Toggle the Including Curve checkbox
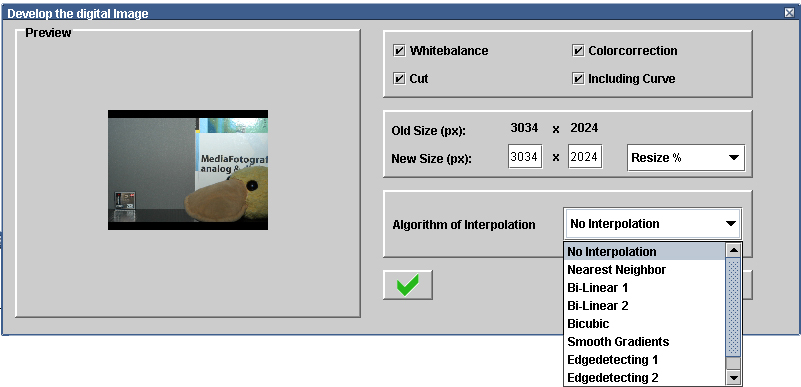 coord(578,79)
